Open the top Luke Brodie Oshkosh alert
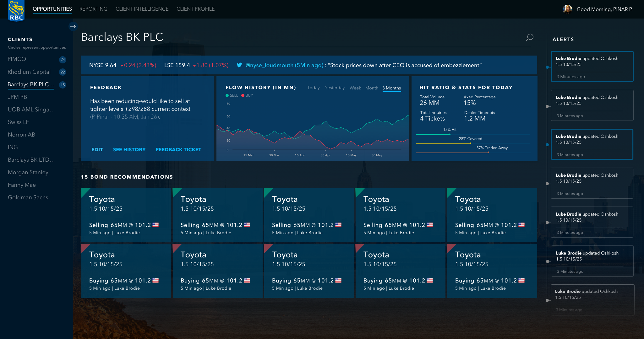The height and width of the screenshot is (339, 644). click(592, 66)
